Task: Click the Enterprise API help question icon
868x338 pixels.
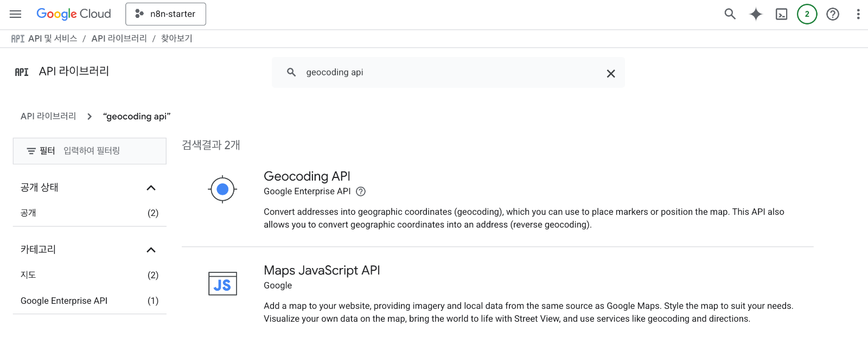Action: tap(361, 192)
